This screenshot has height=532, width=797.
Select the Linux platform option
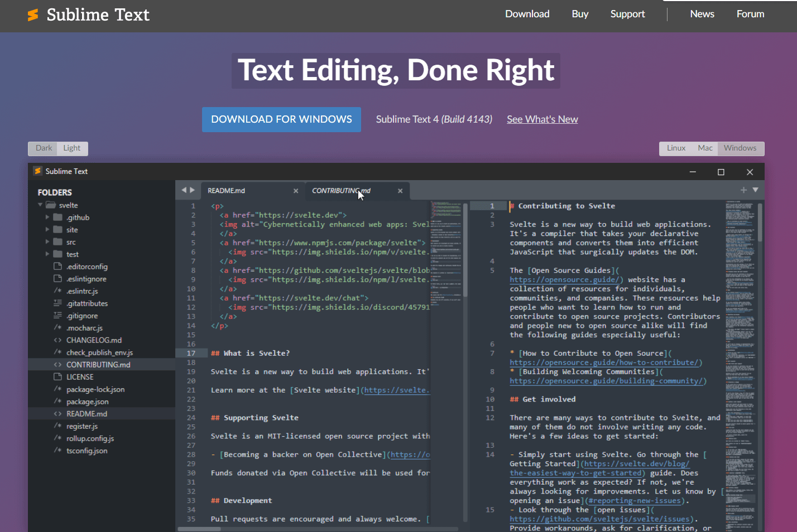(675, 148)
